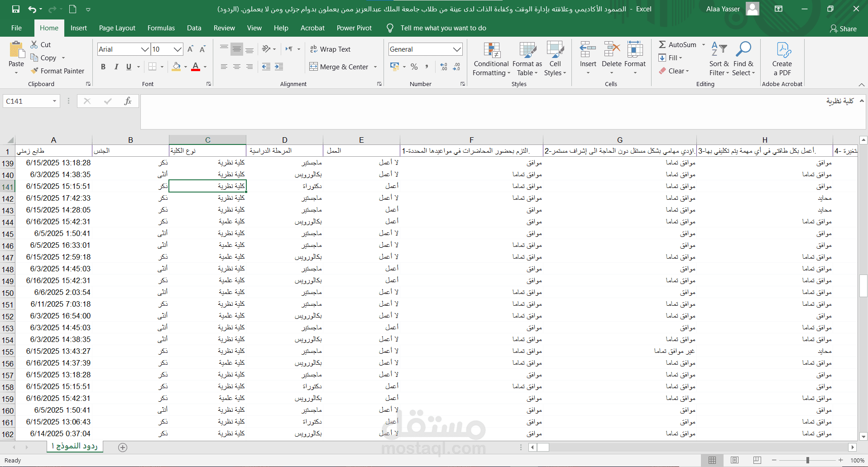868x467 pixels.
Task: Open the Power Pivot tab
Action: coord(354,28)
